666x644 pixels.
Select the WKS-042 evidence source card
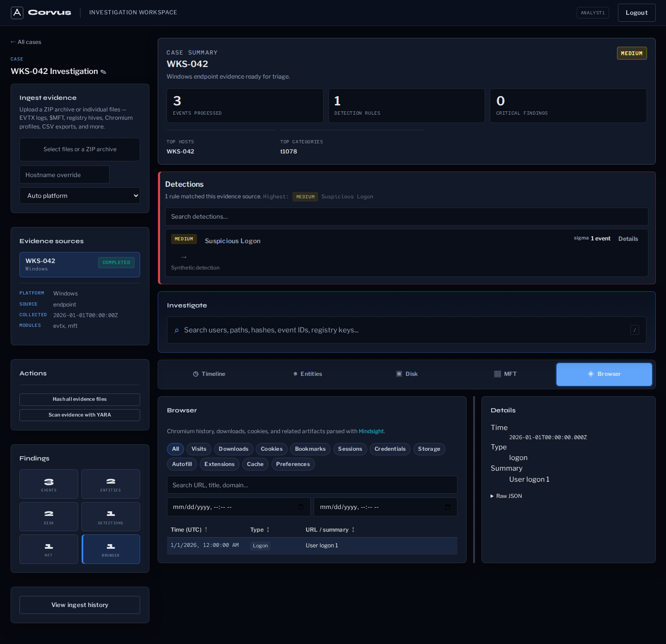coord(80,264)
